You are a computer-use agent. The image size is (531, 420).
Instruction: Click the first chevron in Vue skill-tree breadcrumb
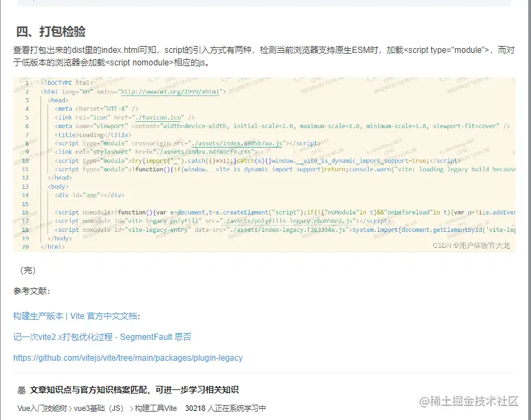(70, 409)
